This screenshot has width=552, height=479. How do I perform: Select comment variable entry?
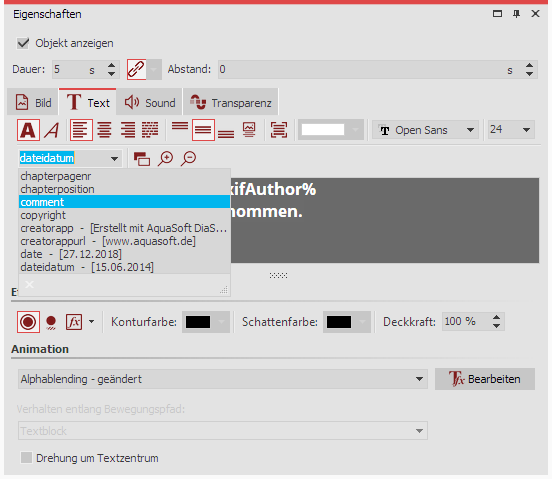click(125, 202)
